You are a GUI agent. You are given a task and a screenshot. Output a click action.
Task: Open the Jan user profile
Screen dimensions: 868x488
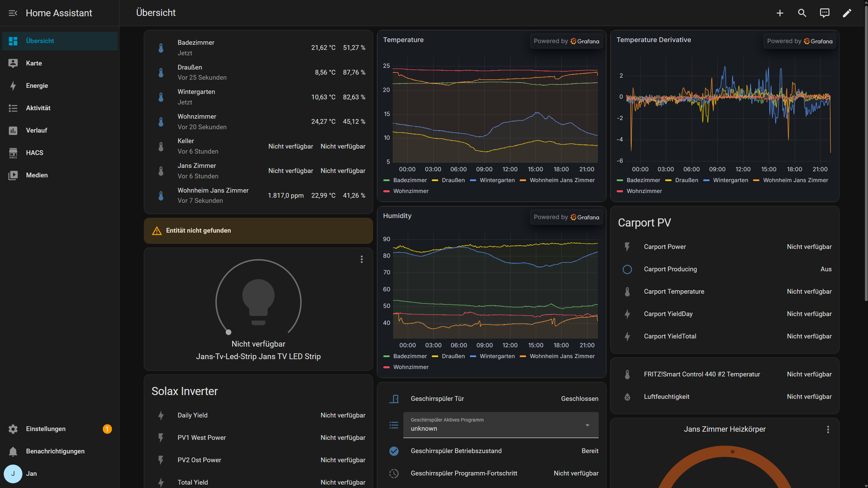click(x=60, y=474)
